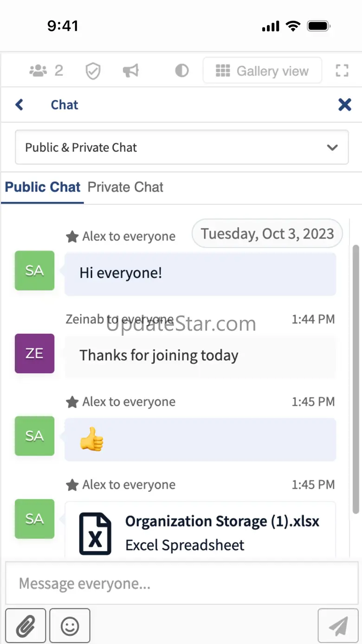The width and height of the screenshot is (362, 644).
Task: Select the Public Chat tab
Action: 43,187
